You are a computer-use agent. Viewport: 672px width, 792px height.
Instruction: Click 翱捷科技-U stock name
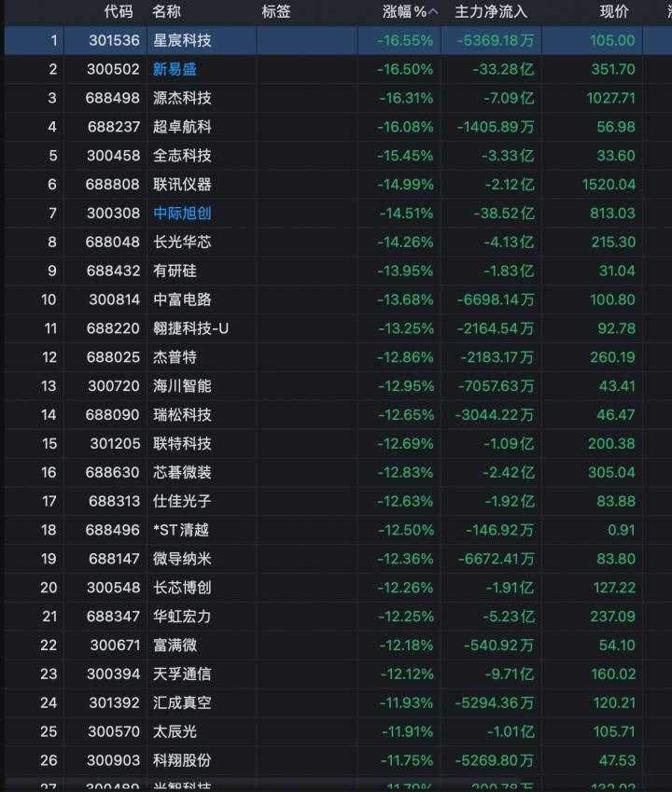(191, 328)
